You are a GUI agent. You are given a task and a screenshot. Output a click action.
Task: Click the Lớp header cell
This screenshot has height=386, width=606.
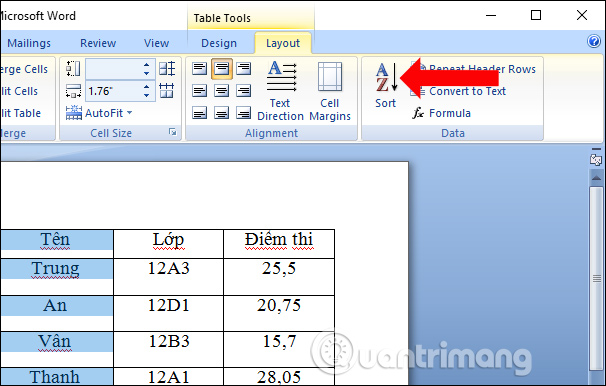click(x=169, y=244)
